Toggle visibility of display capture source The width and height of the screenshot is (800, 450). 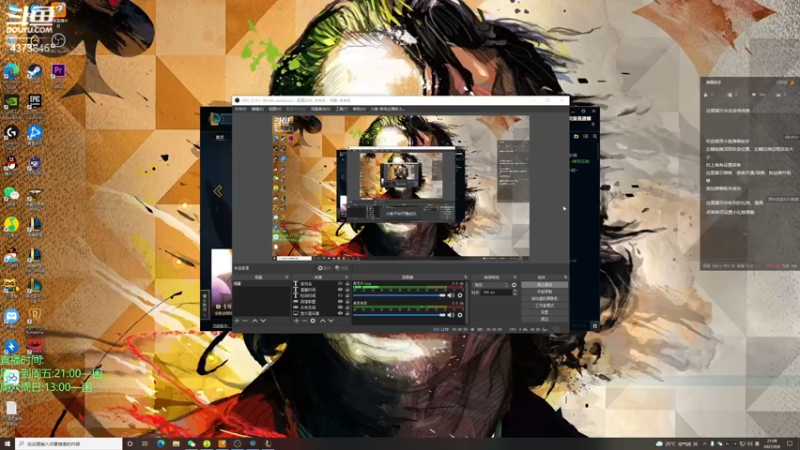tap(340, 313)
